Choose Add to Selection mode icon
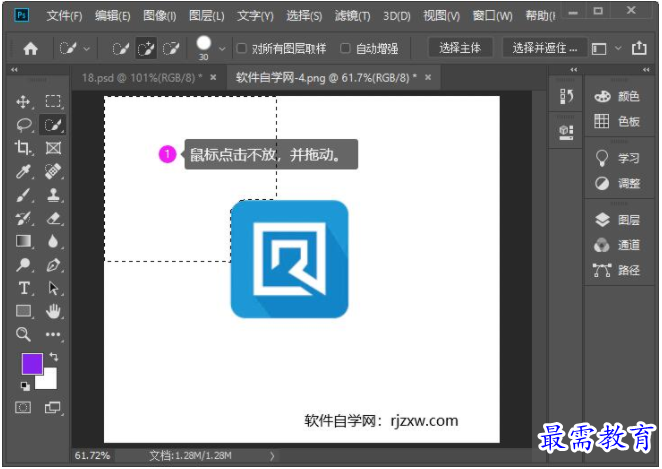 [x=146, y=49]
